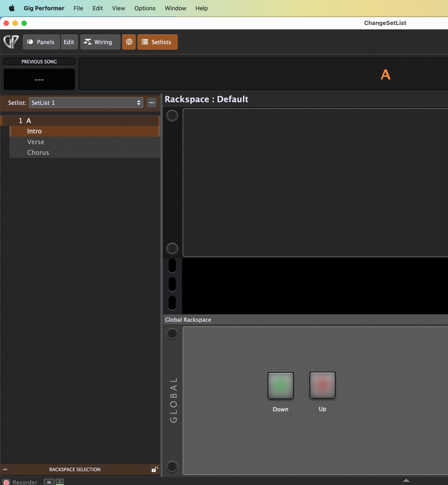This screenshot has height=485, width=448.
Task: Click the setlist options ellipsis button
Action: click(151, 102)
